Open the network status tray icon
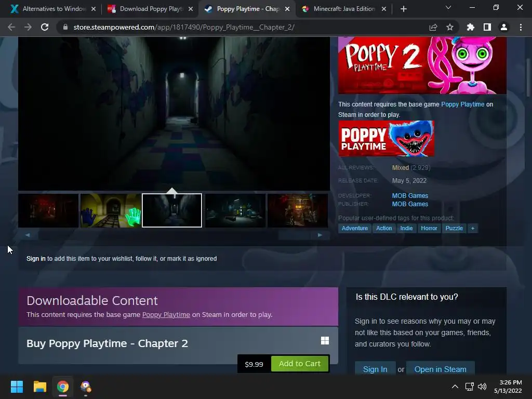The width and height of the screenshot is (532, 399). [470, 387]
